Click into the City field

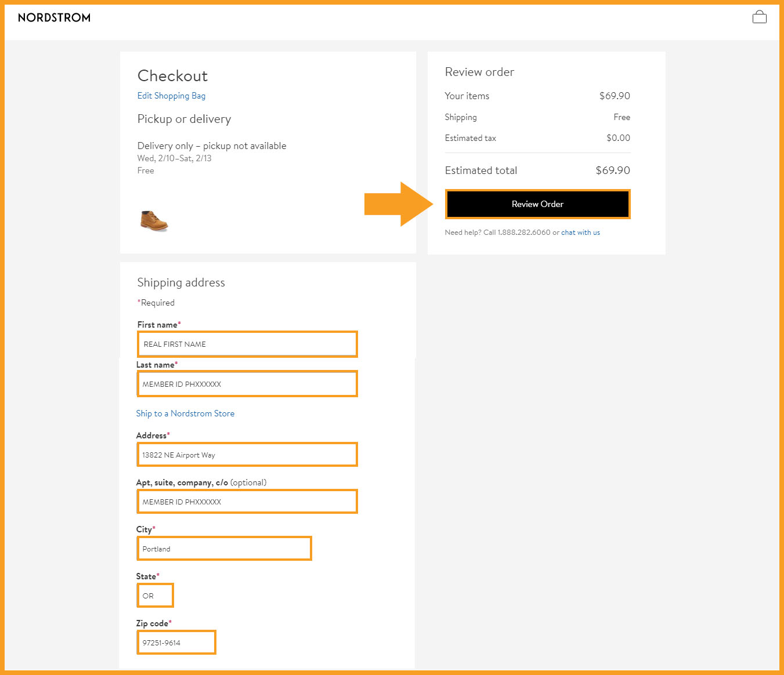coord(224,549)
